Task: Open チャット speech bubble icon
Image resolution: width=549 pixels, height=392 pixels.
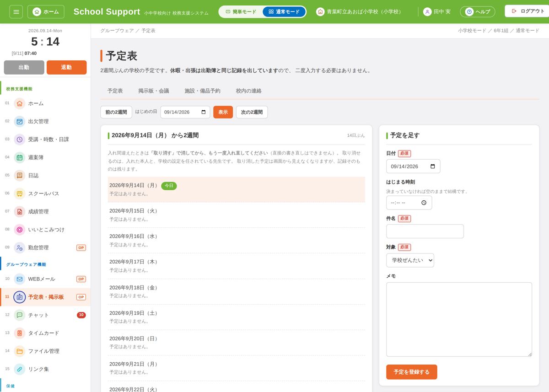Action: click(20, 315)
